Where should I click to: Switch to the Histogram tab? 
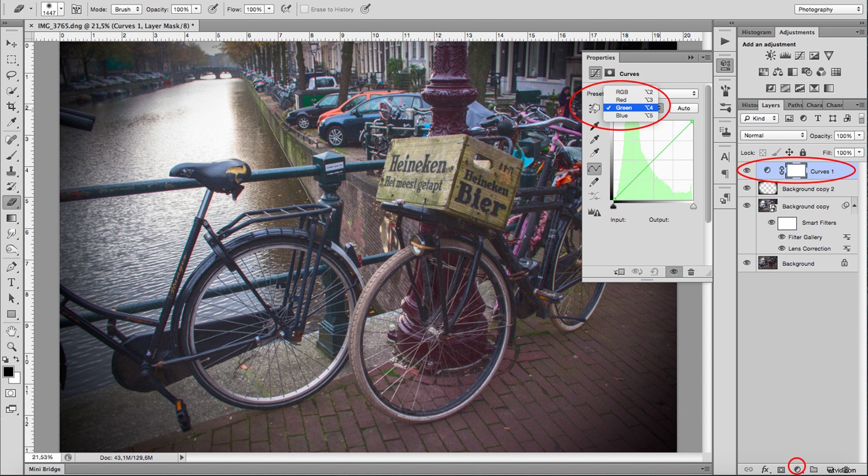point(756,32)
